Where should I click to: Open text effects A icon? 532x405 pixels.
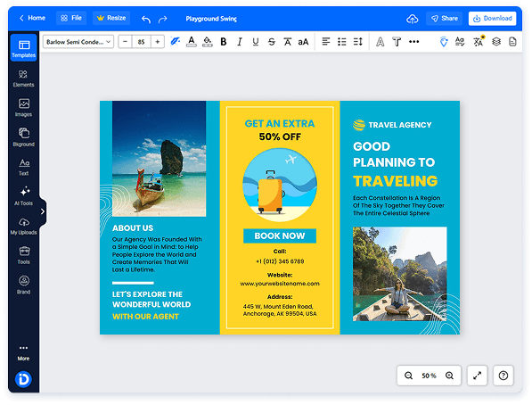pos(381,41)
